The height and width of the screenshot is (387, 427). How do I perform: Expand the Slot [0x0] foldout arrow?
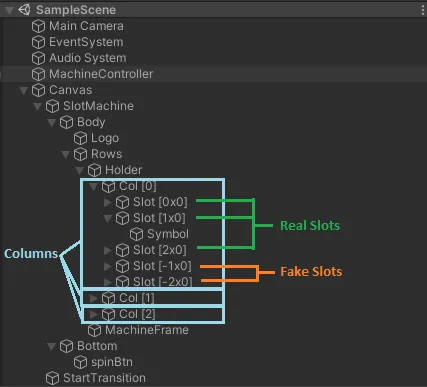[107, 202]
